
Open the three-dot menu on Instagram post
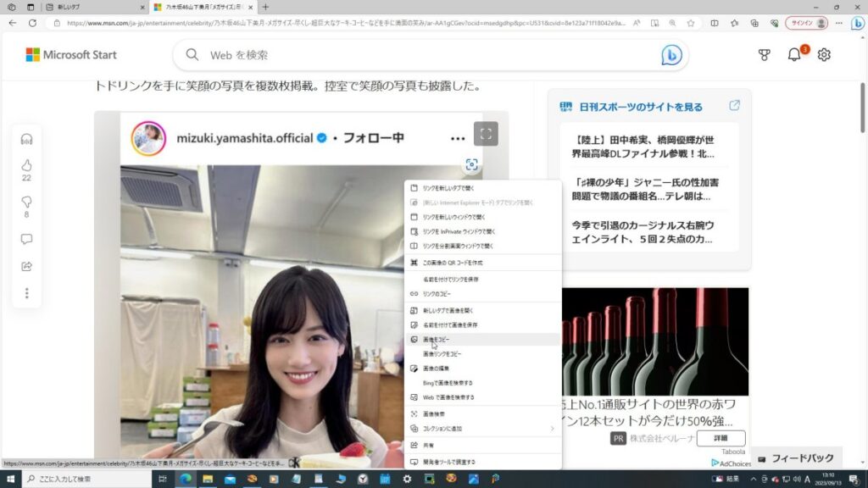pos(458,138)
